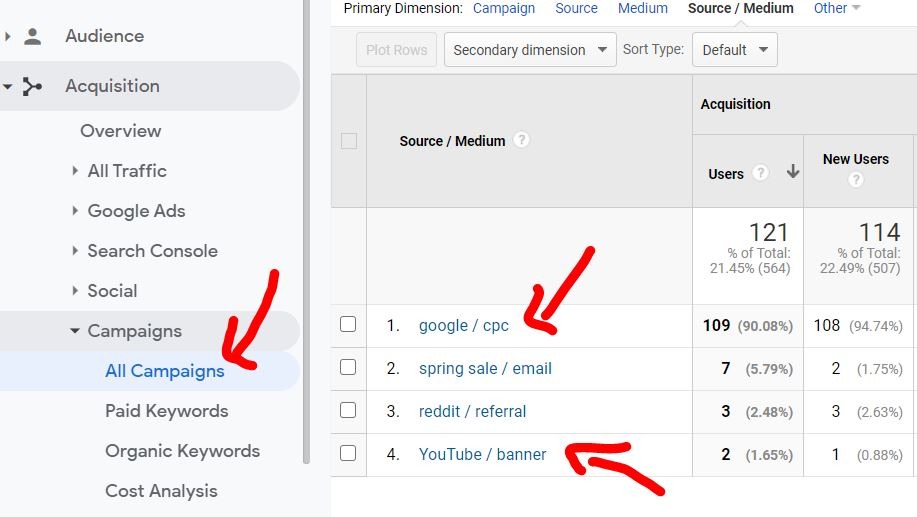Image resolution: width=917 pixels, height=517 pixels.
Task: Open the reddit / referral source link
Action: (472, 411)
